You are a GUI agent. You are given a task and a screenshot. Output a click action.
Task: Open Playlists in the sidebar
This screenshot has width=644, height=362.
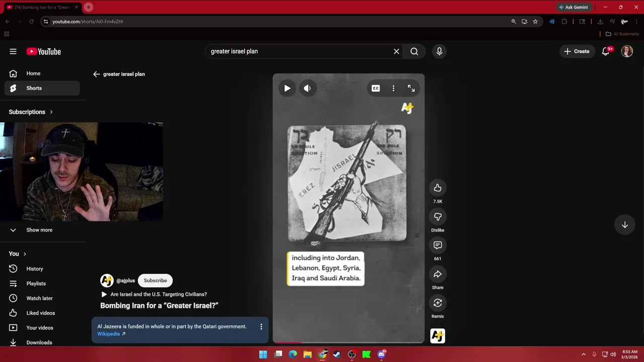(42, 284)
